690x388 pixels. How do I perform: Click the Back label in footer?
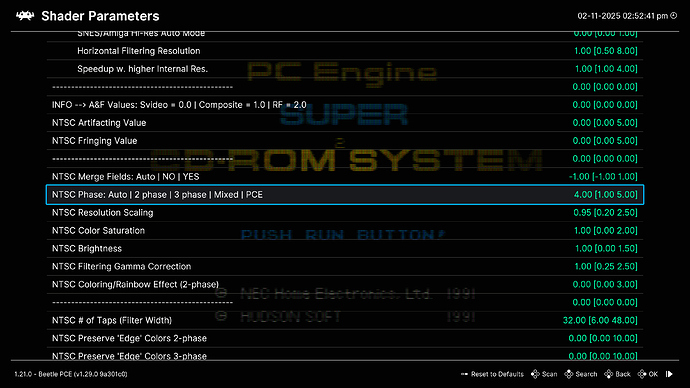click(x=623, y=374)
